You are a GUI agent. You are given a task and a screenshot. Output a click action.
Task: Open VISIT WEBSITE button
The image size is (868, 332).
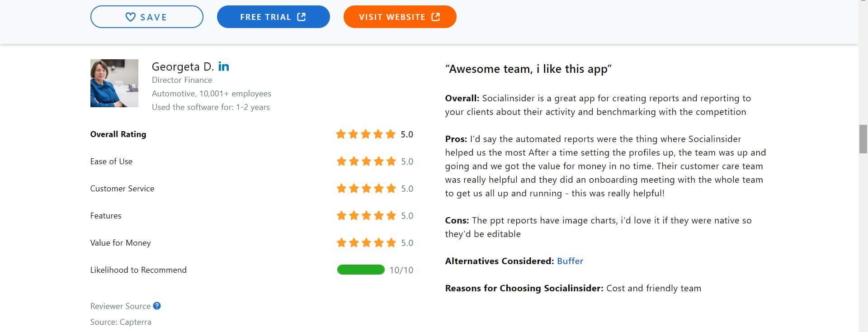tap(400, 17)
